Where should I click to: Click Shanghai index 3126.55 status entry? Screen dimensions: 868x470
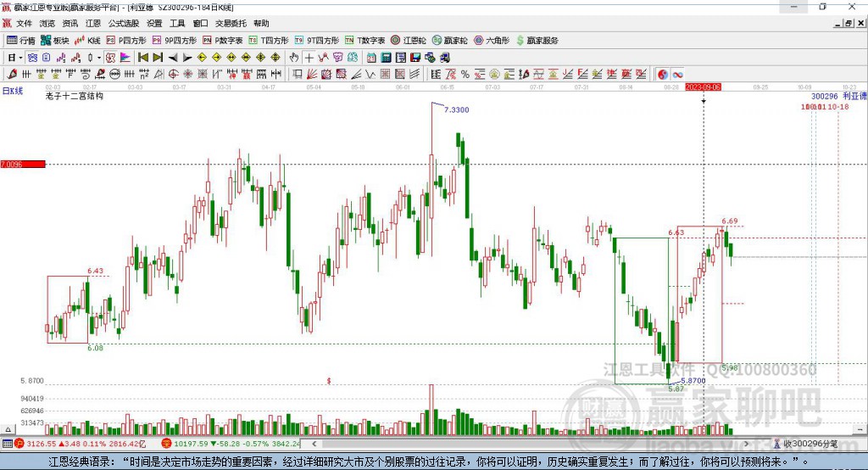81,444
